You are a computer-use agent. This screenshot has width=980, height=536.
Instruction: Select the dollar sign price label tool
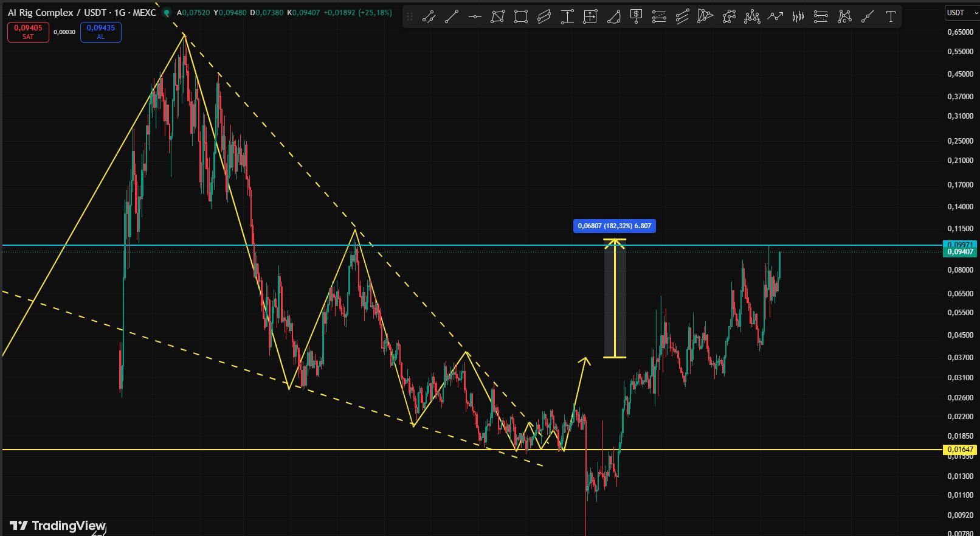637,17
